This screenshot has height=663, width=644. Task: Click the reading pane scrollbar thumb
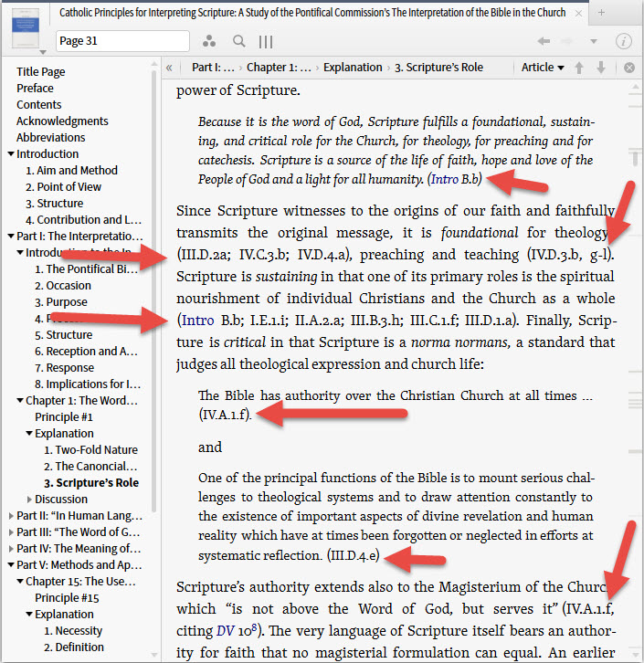click(x=635, y=157)
